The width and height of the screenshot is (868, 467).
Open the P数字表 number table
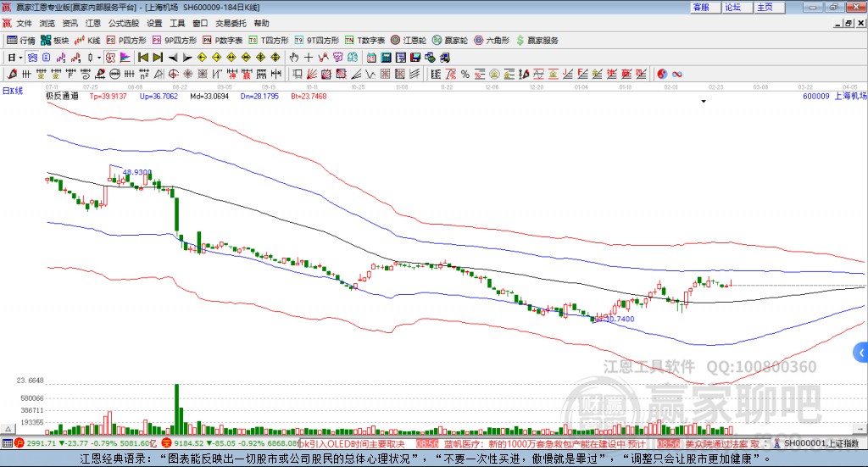(x=223, y=41)
